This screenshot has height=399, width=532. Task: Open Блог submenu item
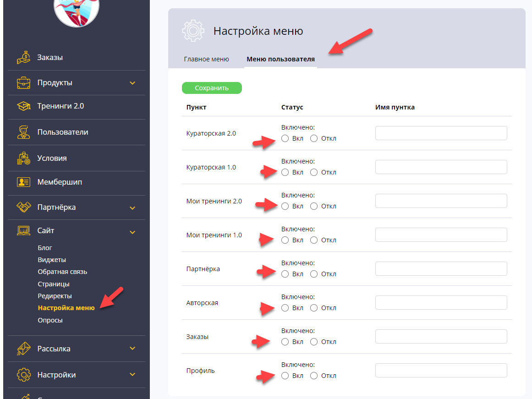tap(45, 248)
